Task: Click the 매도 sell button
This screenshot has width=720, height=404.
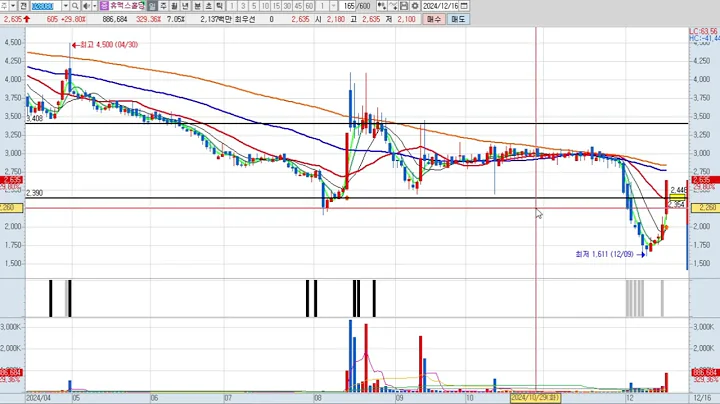Action: pyautogui.click(x=458, y=19)
